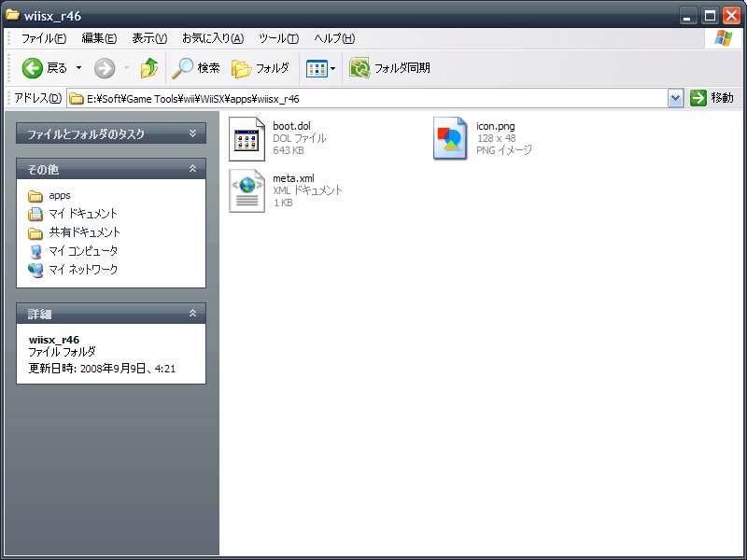747x560 pixels.
Task: Open the Views dropdown arrow
Action: [333, 68]
